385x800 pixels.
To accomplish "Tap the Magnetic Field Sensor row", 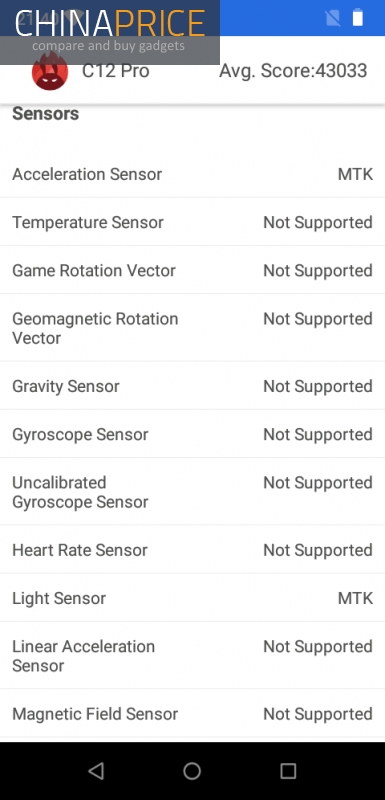I will click(192, 713).
